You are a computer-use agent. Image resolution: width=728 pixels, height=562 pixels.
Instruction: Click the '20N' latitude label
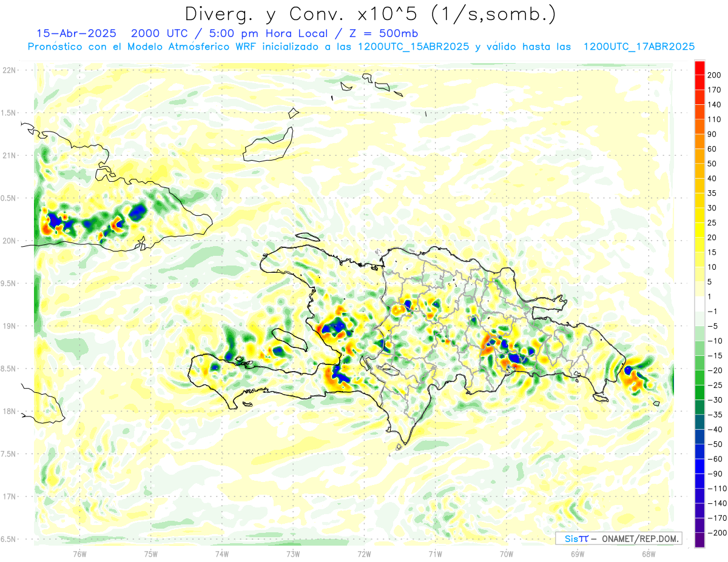pos(10,241)
